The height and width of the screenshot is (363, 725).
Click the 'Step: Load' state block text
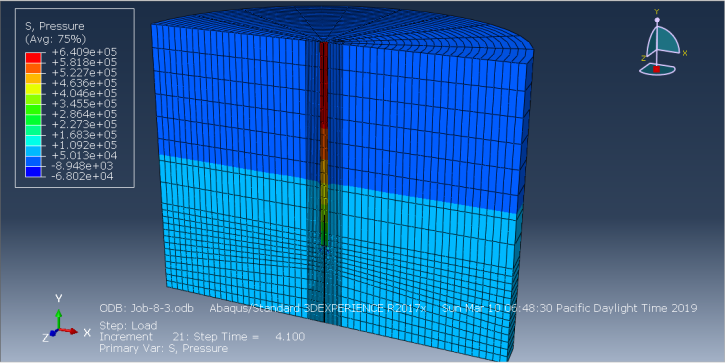[128, 326]
